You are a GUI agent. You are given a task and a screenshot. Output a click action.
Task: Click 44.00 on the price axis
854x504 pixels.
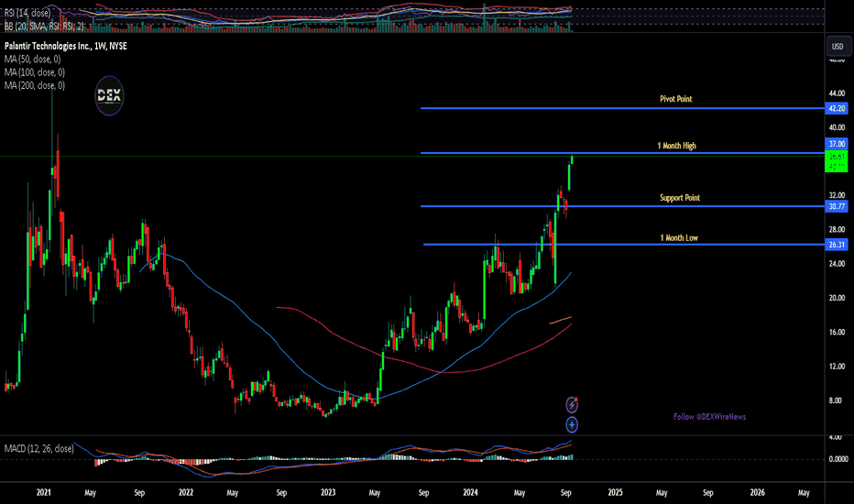[x=837, y=93]
